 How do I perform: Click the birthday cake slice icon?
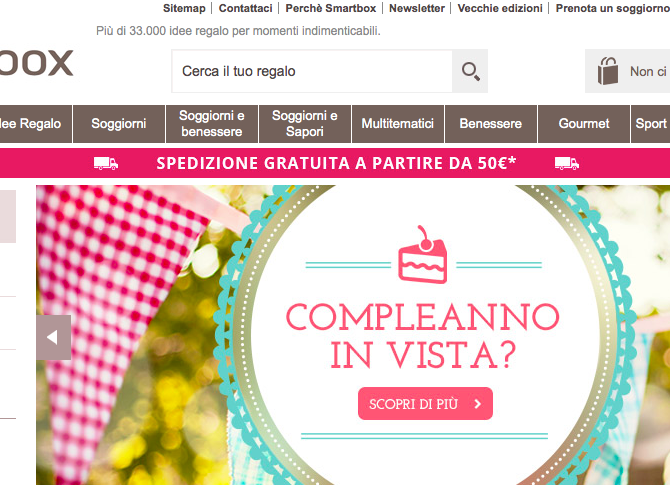pyautogui.click(x=423, y=255)
